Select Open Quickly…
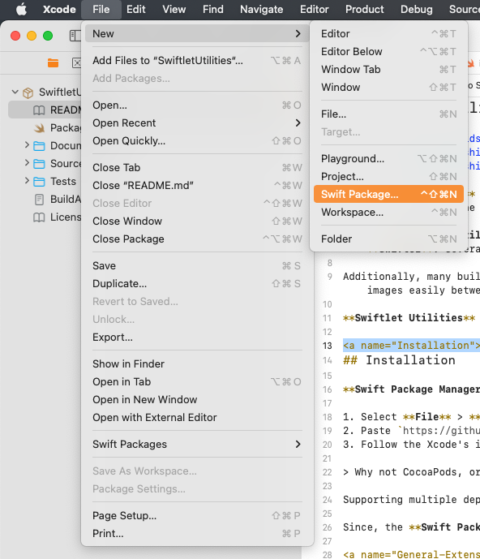The image size is (480, 559). 197,141
